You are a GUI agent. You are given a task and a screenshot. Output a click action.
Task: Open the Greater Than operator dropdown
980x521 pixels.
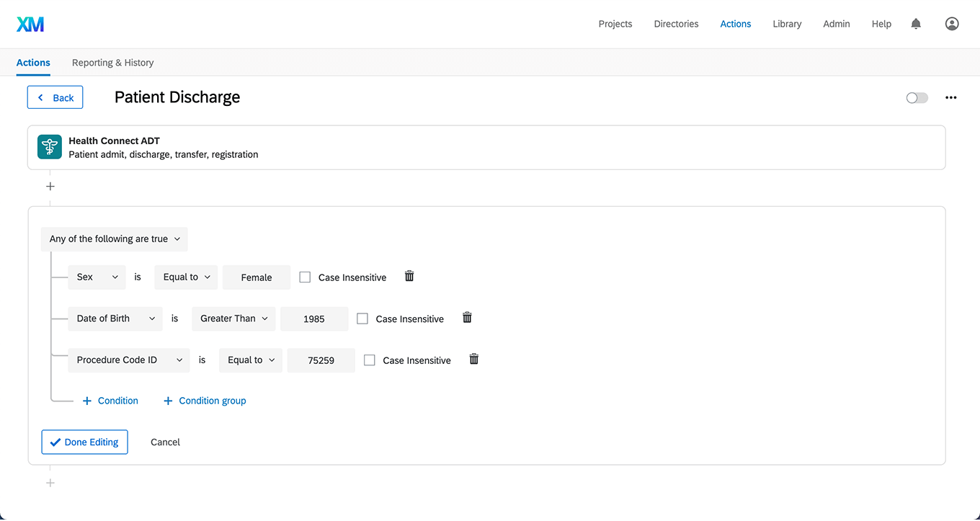233,319
